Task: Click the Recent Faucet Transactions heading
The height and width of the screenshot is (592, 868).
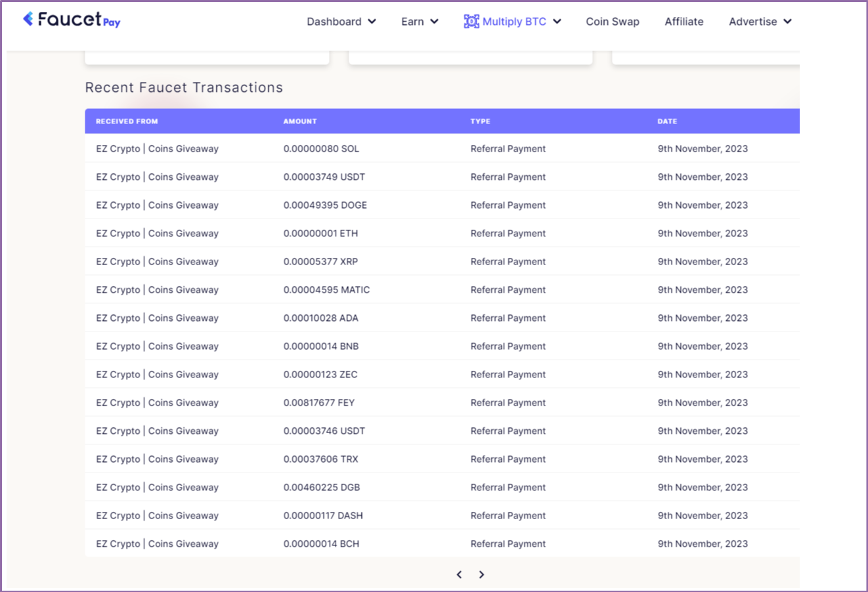Action: [x=184, y=87]
